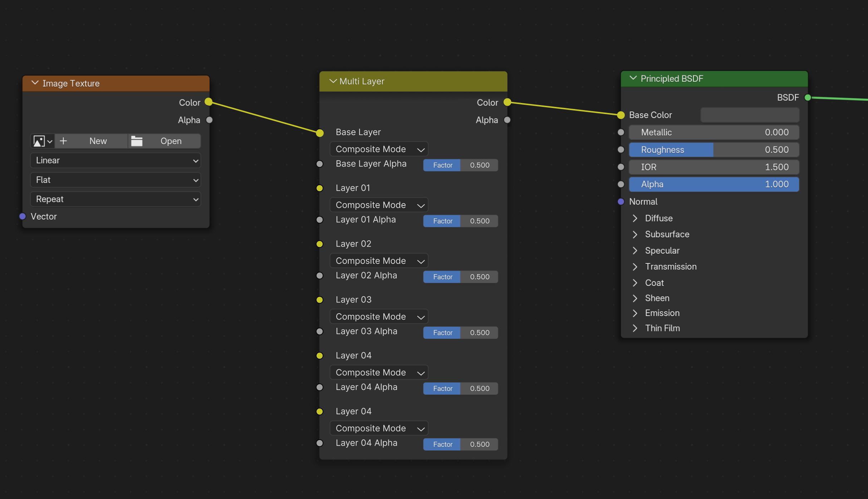The image size is (868, 499).
Task: Click the Metallic value field
Action: pyautogui.click(x=714, y=132)
